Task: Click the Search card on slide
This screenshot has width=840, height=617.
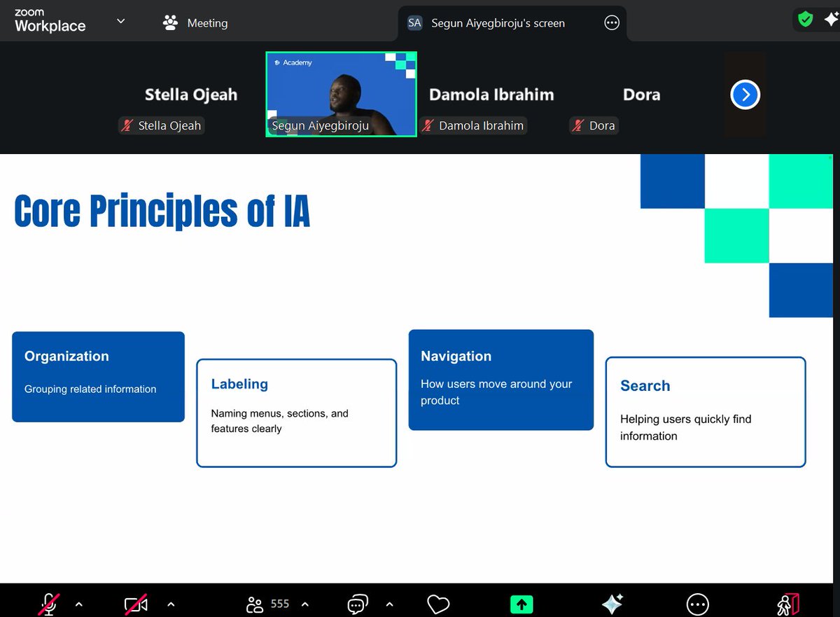Action: [706, 412]
